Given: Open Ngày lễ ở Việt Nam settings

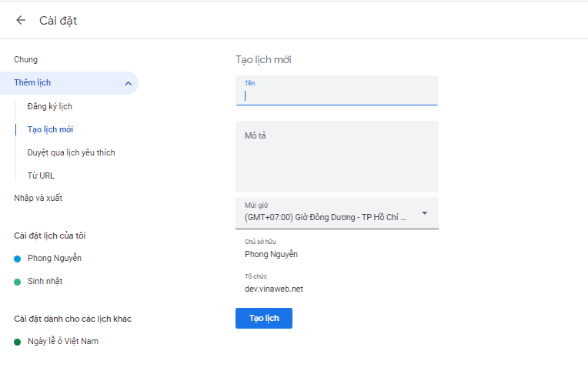Looking at the screenshot, I should click(x=62, y=341).
